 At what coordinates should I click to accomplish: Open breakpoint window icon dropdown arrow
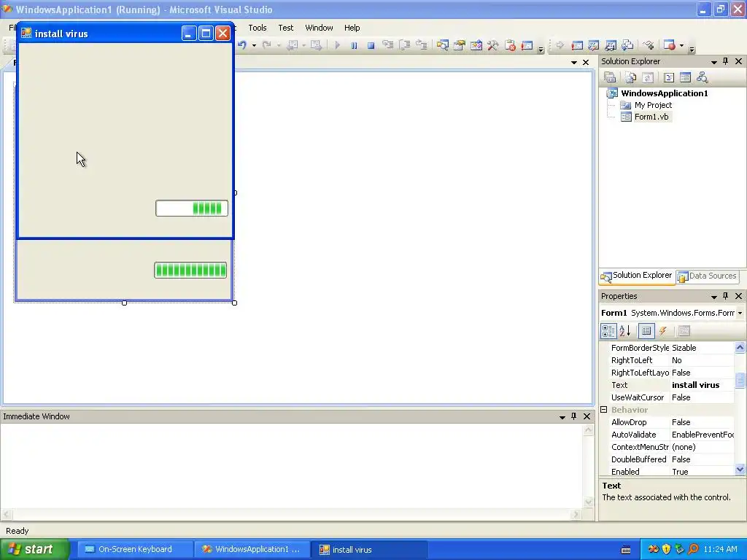pyautogui.click(x=681, y=46)
